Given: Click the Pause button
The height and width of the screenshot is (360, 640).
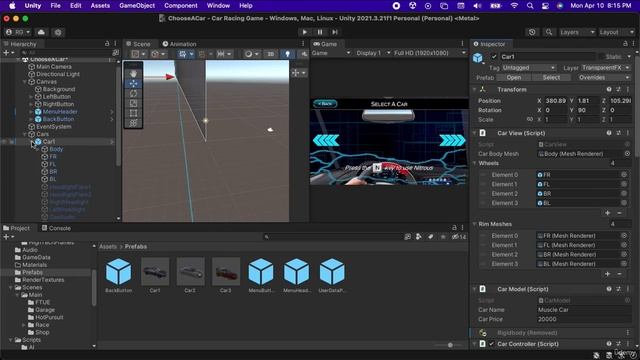Looking at the screenshot, I should pos(320,32).
